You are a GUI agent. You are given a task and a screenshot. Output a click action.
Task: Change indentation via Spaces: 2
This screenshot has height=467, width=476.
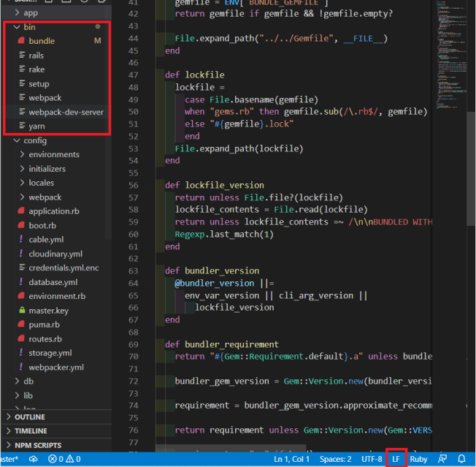pos(335,459)
